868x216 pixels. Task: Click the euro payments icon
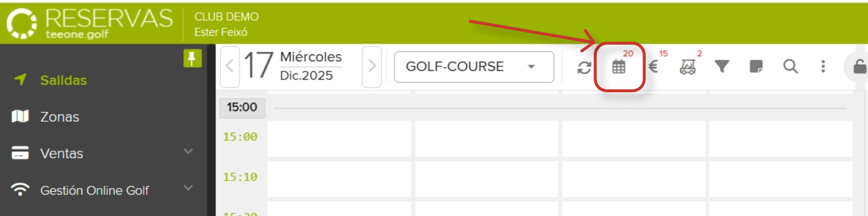653,67
